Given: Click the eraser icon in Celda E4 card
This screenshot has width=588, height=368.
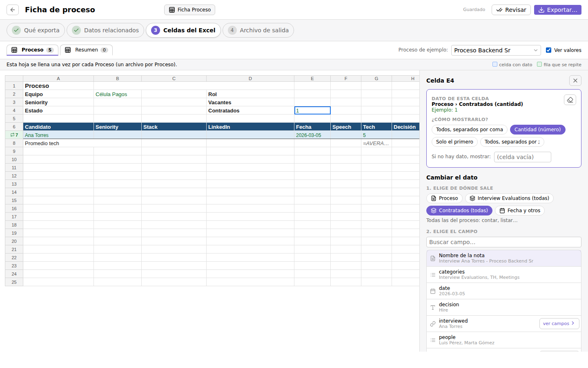Looking at the screenshot, I should 570,100.
